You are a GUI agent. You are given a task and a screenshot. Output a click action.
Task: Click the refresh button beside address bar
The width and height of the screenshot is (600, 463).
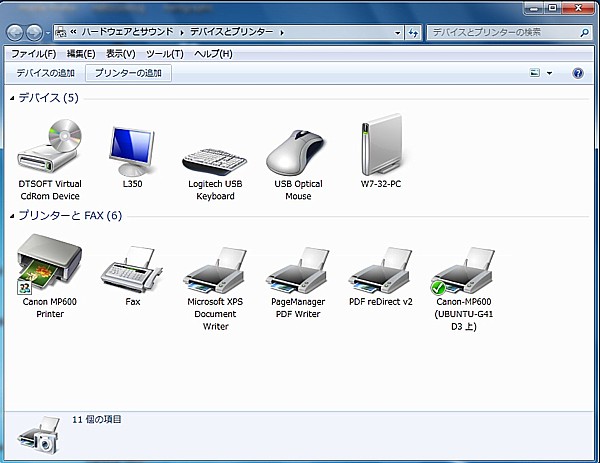[x=413, y=33]
